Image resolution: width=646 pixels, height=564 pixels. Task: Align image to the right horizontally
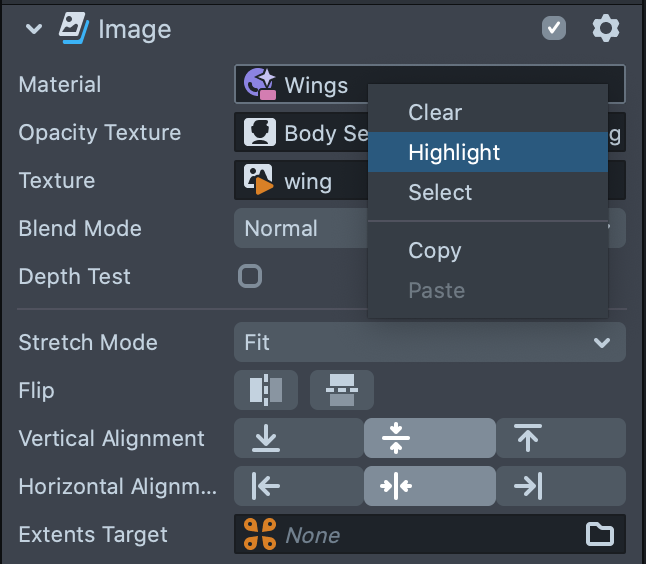pos(561,486)
